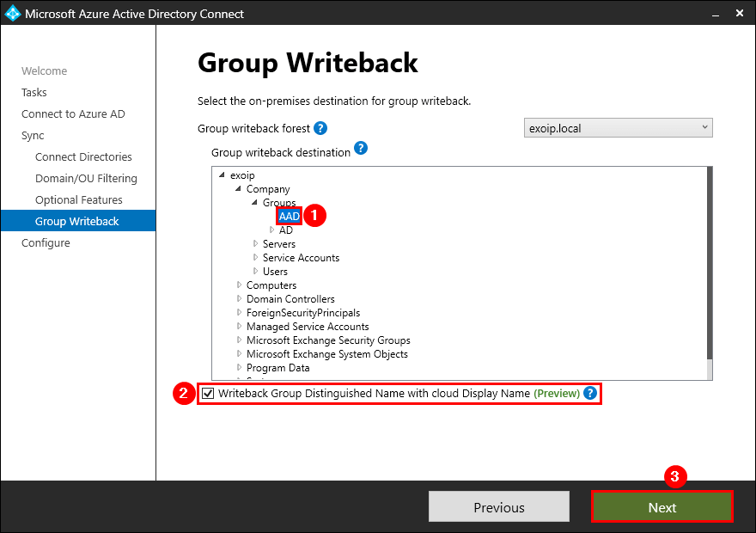Go to the Welcome step
This screenshot has height=533, width=756.
point(45,70)
